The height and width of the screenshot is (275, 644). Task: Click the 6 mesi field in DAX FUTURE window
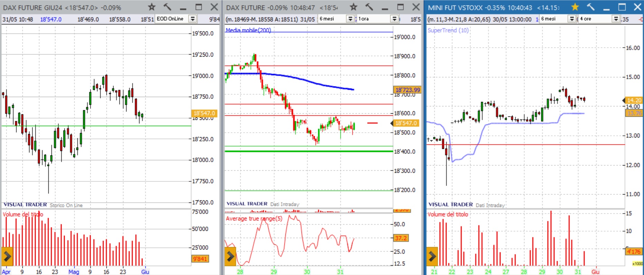tap(332, 19)
